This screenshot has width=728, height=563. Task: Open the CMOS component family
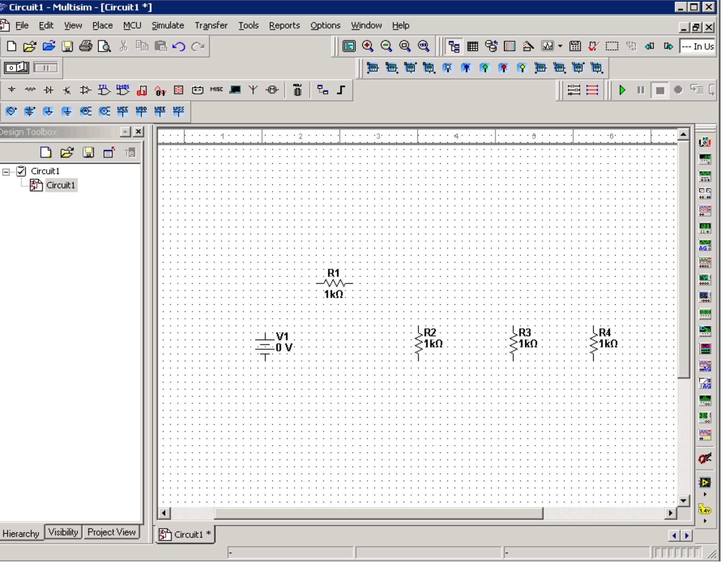[122, 90]
